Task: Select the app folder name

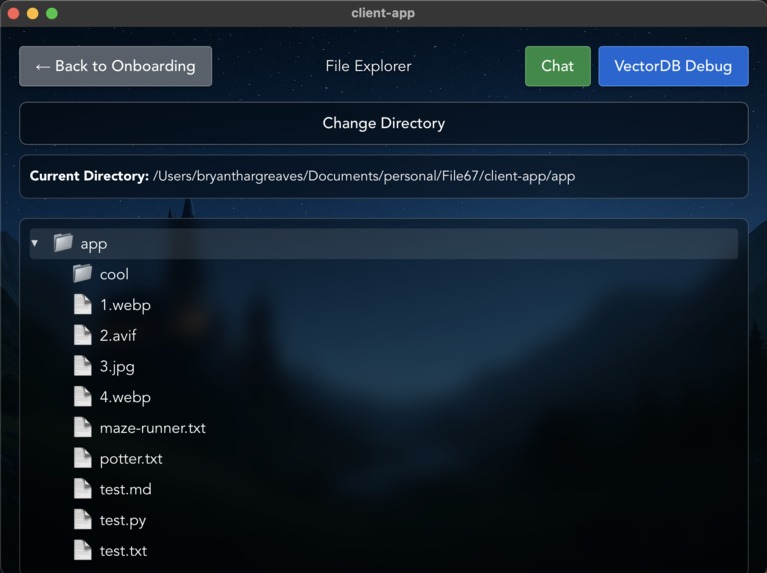Action: click(x=94, y=244)
